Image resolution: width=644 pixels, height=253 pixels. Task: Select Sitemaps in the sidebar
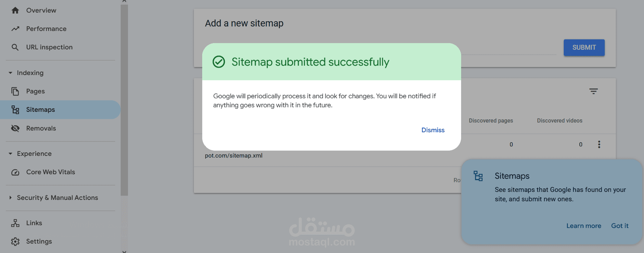tap(60, 110)
